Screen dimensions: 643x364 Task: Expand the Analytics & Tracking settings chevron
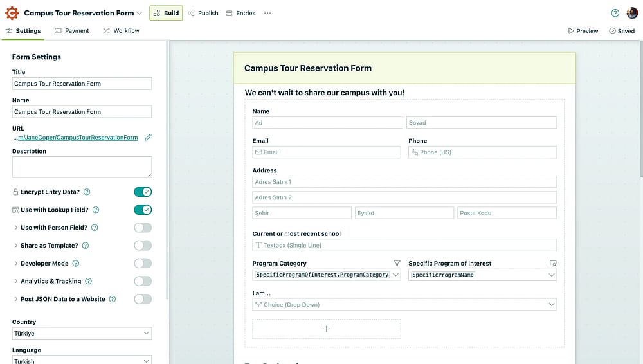(x=16, y=281)
